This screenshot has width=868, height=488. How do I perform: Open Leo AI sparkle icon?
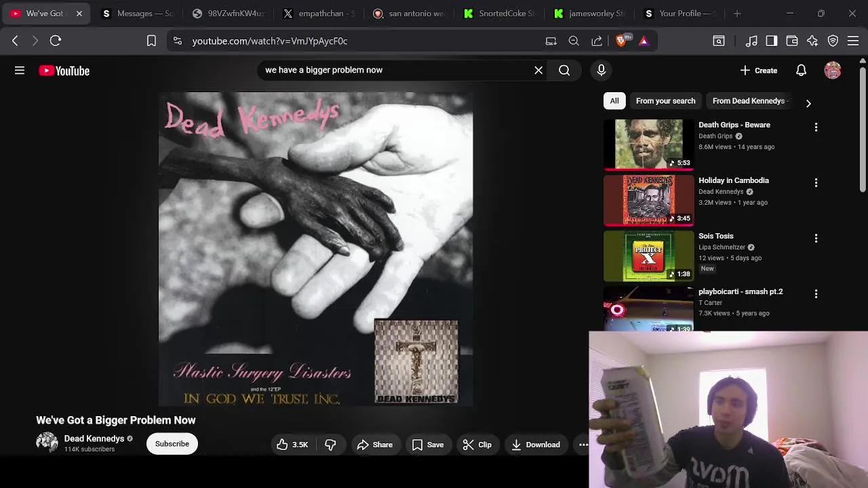tap(812, 41)
